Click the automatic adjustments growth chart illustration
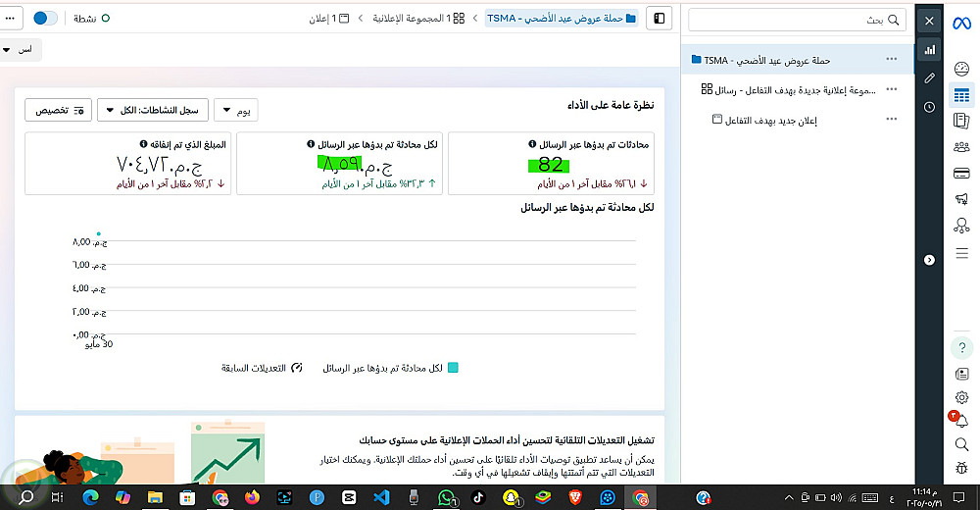The width and height of the screenshot is (980, 510). click(x=227, y=452)
